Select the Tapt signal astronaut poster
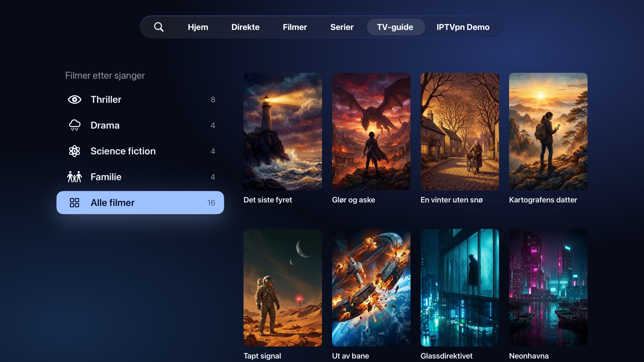 click(x=283, y=288)
